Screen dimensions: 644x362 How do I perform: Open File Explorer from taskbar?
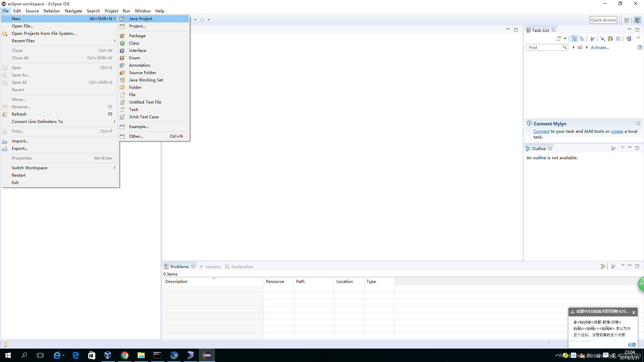coord(141,355)
